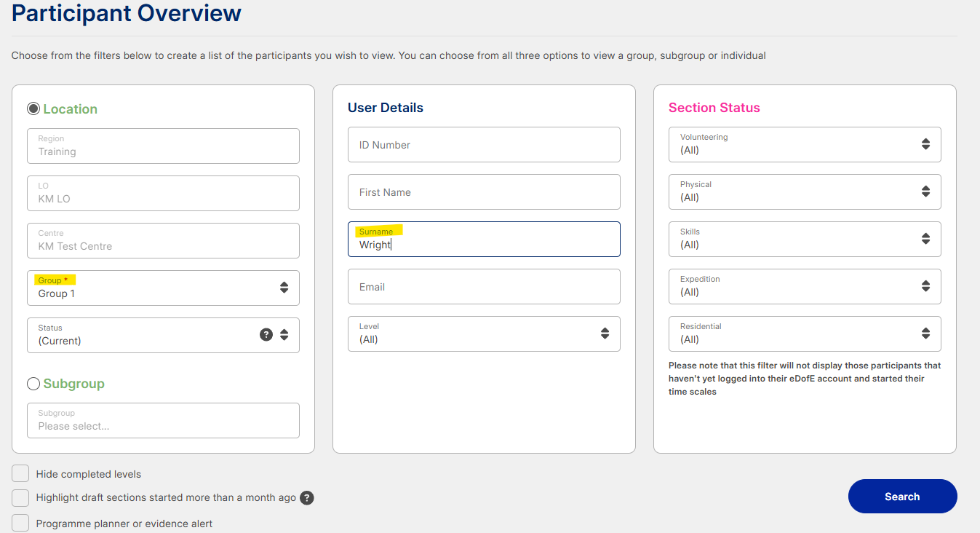Focus the Email input field

pyautogui.click(x=484, y=286)
